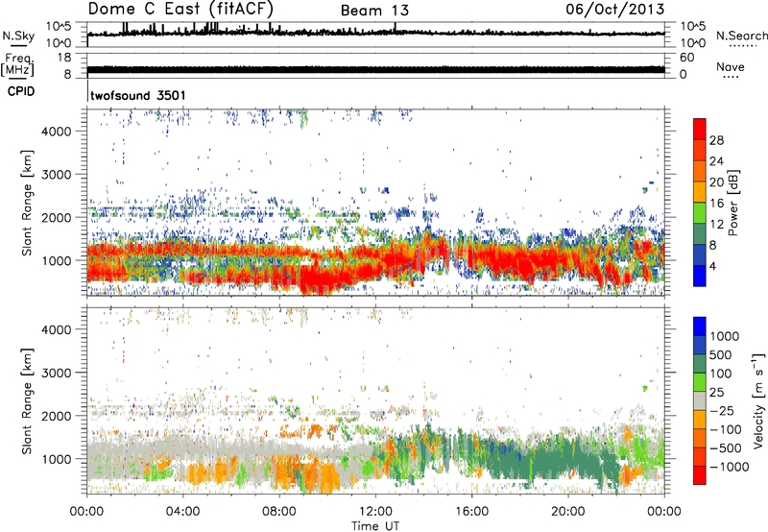The width and height of the screenshot is (768, 532).
Task: Click the '25' value on Velocity colorbar
Action: pyautogui.click(x=716, y=393)
